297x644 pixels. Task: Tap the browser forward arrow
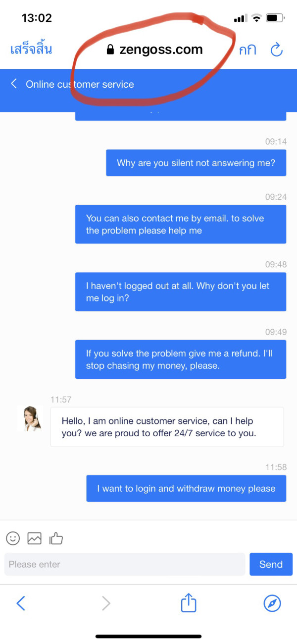[105, 603]
